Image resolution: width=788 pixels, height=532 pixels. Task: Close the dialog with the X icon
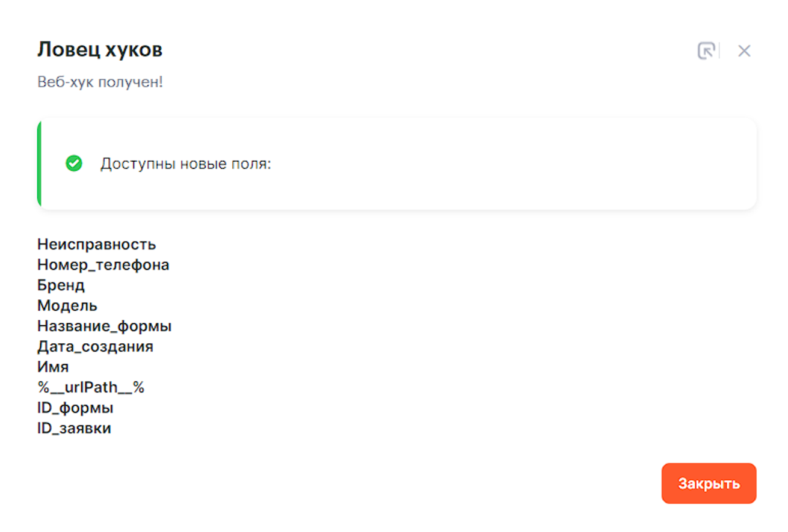pos(744,51)
